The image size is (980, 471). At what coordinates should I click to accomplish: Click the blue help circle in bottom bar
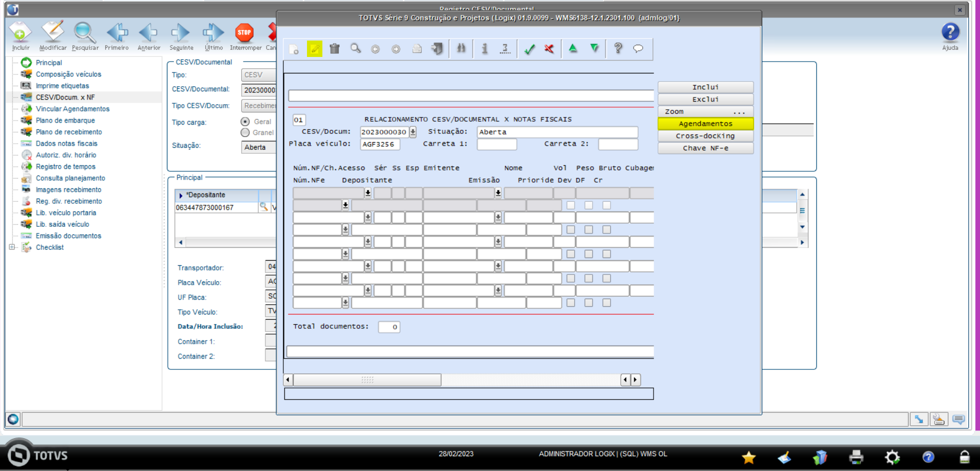coord(928,457)
